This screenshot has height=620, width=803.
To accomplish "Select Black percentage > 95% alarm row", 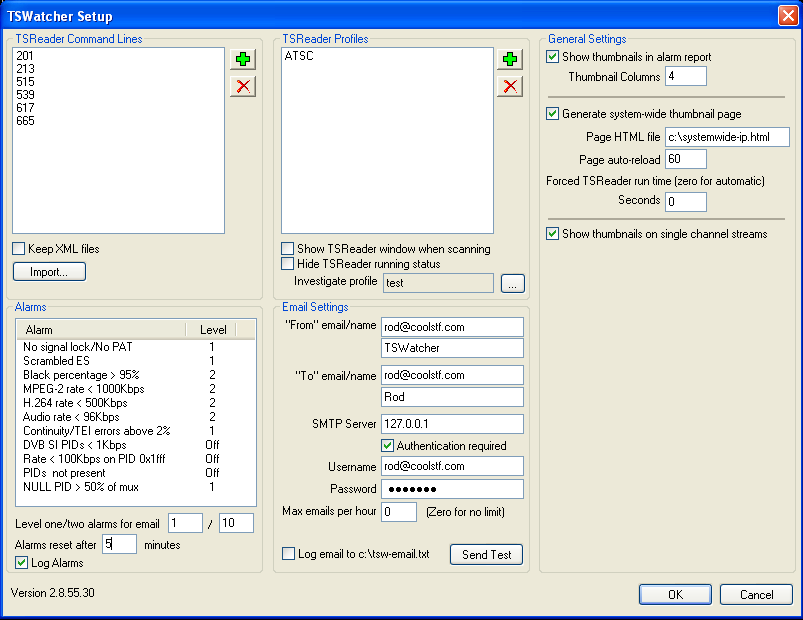I will (x=136, y=375).
